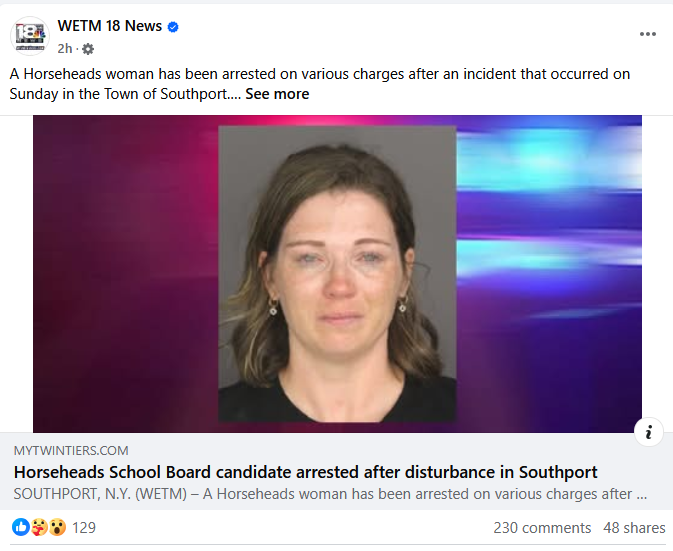
Task: Open the 129 reactions count
Action: (84, 527)
